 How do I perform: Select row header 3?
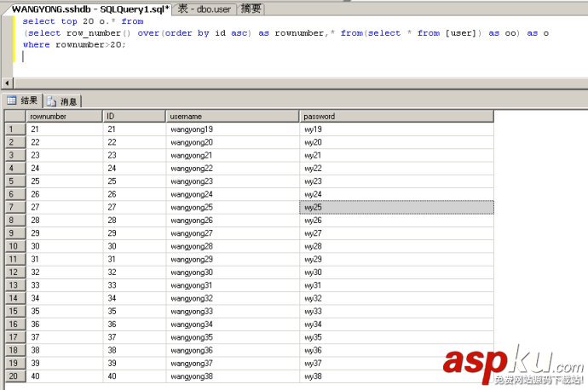(15, 155)
